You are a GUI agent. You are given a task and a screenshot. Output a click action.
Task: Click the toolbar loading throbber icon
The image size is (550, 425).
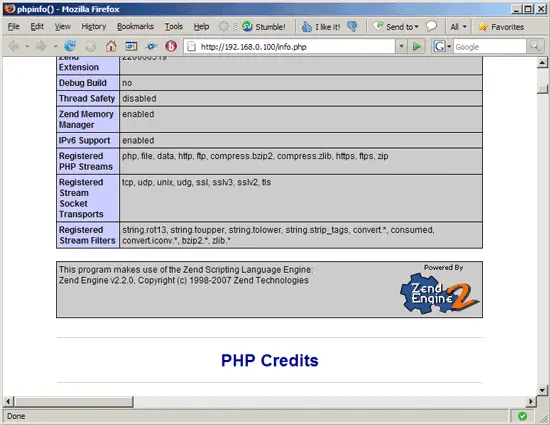click(x=223, y=26)
